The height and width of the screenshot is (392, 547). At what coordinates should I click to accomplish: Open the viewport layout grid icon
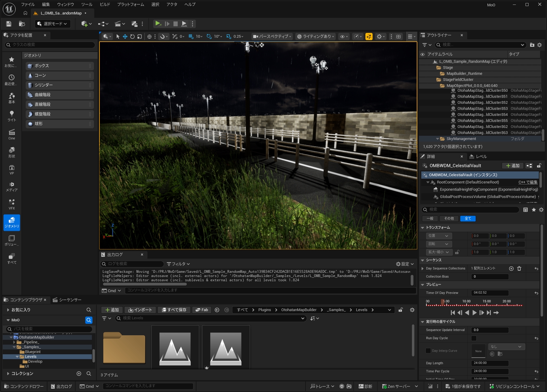click(399, 37)
